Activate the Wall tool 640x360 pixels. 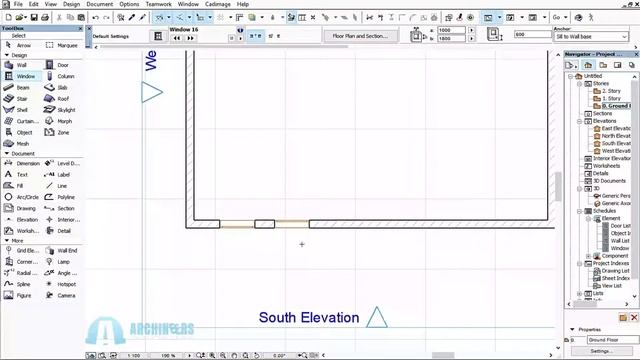click(x=16, y=65)
